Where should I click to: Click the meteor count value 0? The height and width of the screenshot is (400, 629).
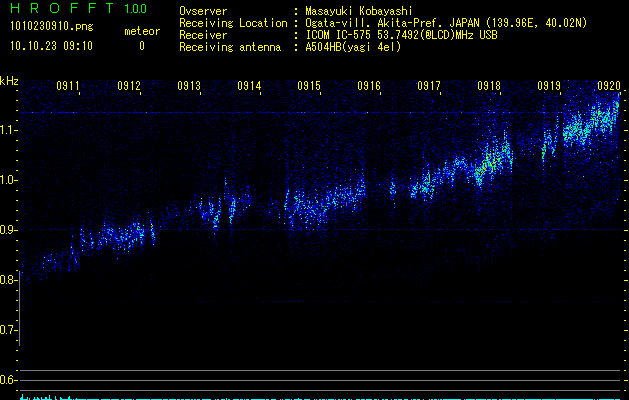tap(142, 46)
